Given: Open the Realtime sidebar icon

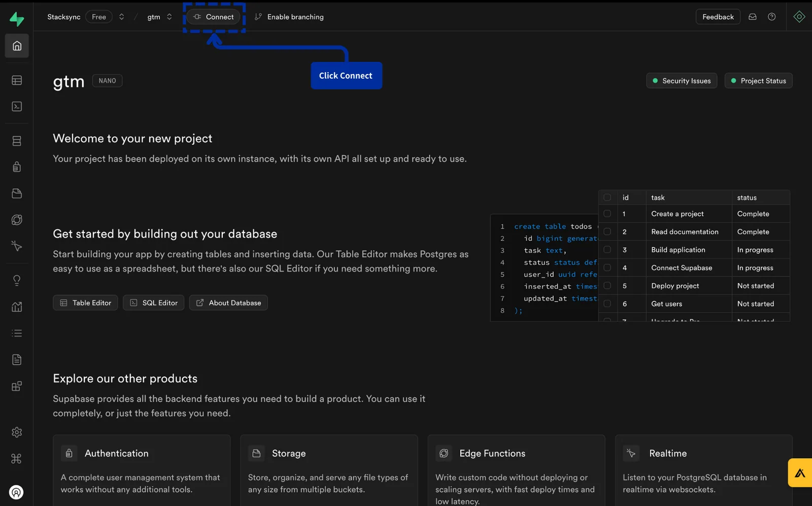Looking at the screenshot, I should pyautogui.click(x=17, y=246).
